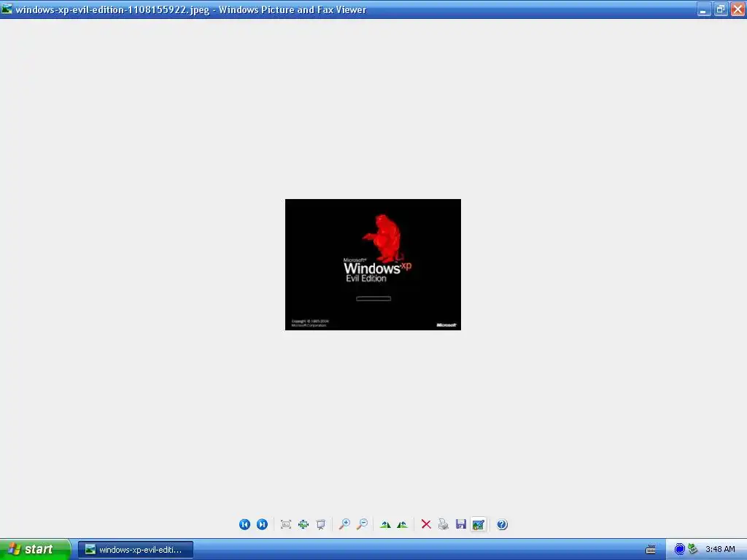Screen dimensions: 747x560
Task: Go to the next image
Action: [262, 524]
